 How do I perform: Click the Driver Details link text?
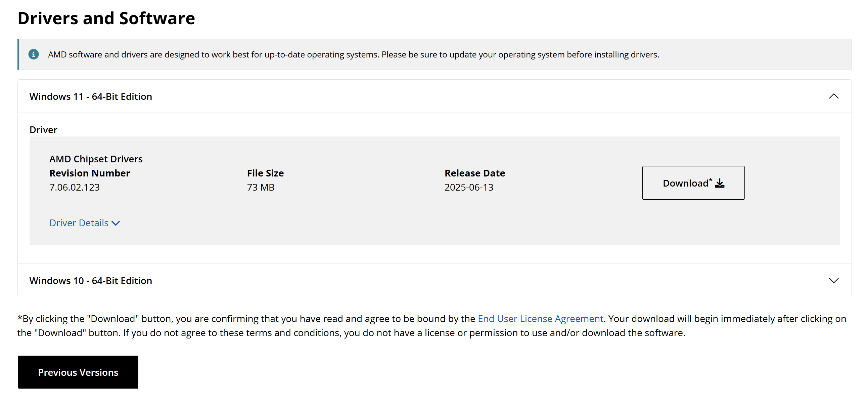(79, 223)
